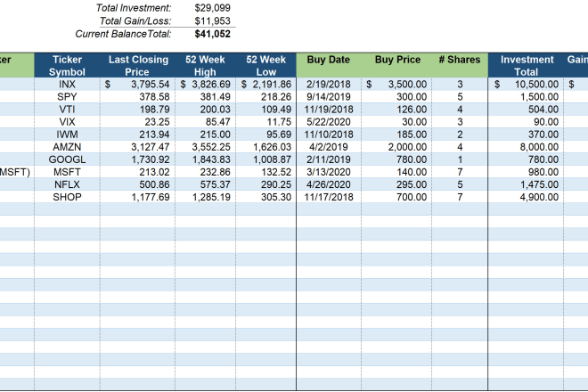Select the IWM ticker cell
Screen dimensions: 588x392
(x=67, y=135)
